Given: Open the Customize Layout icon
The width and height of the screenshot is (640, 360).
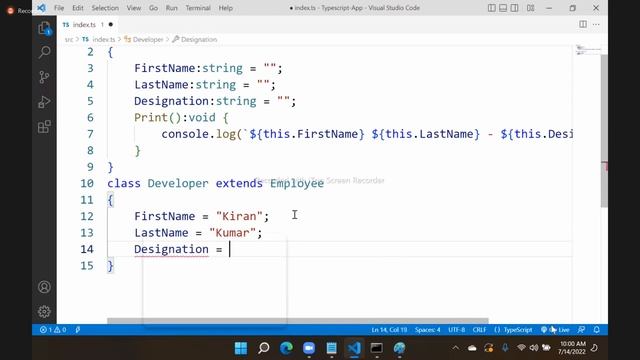Looking at the screenshot, I should click(530, 8).
